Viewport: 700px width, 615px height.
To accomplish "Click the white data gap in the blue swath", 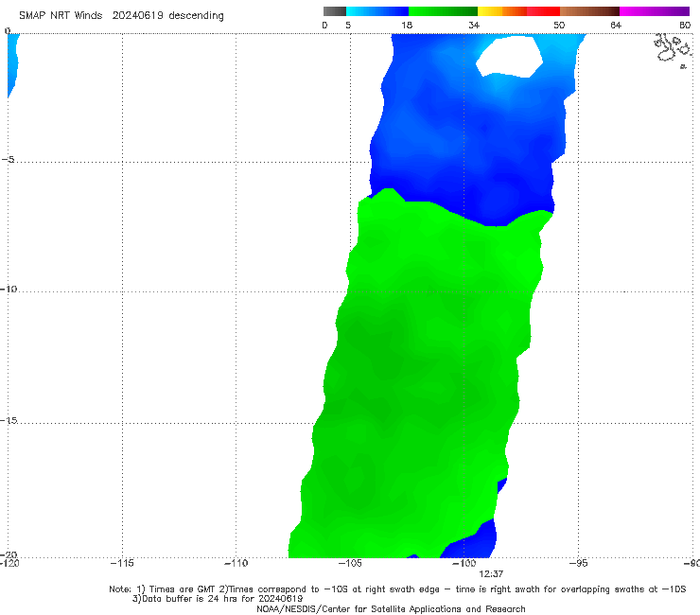I will [509, 56].
